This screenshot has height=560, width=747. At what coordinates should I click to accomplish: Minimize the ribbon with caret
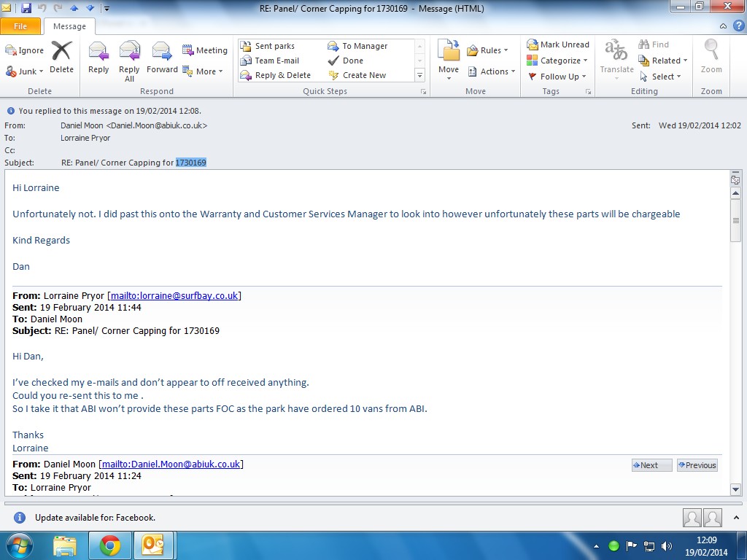(x=723, y=26)
